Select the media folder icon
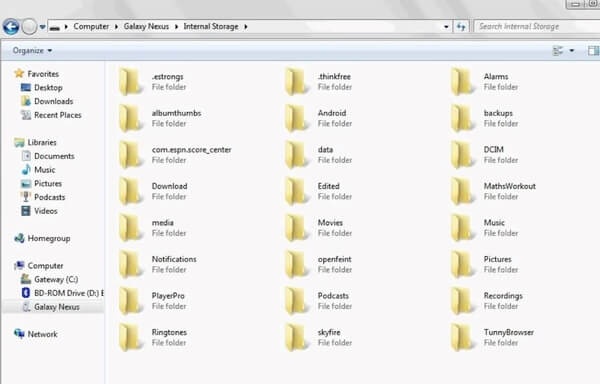Screen dimensions: 600x384 (130, 228)
